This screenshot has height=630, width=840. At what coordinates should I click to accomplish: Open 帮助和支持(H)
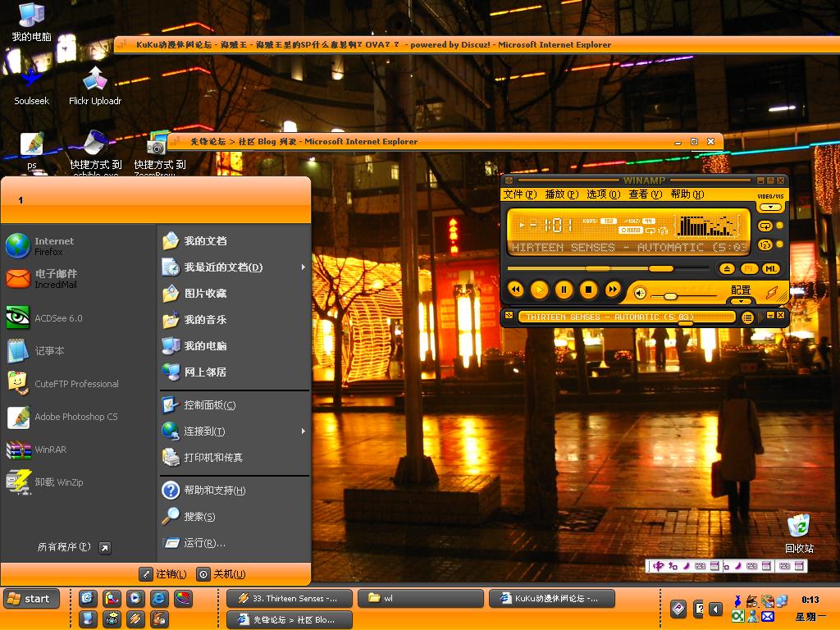click(x=235, y=491)
